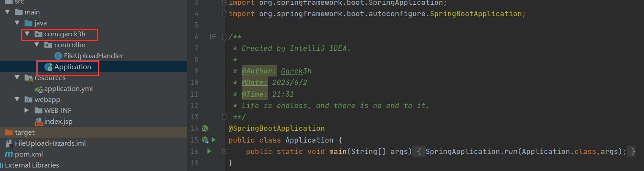Viewport: 644px width, 171px height.
Task: Select the controller package
Action: click(x=70, y=45)
